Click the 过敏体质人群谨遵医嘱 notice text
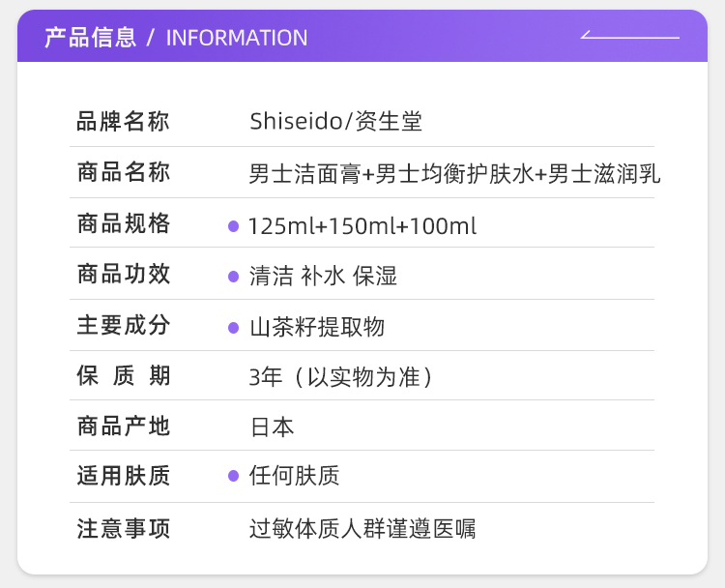Screen dimensions: 725x588 (362, 529)
